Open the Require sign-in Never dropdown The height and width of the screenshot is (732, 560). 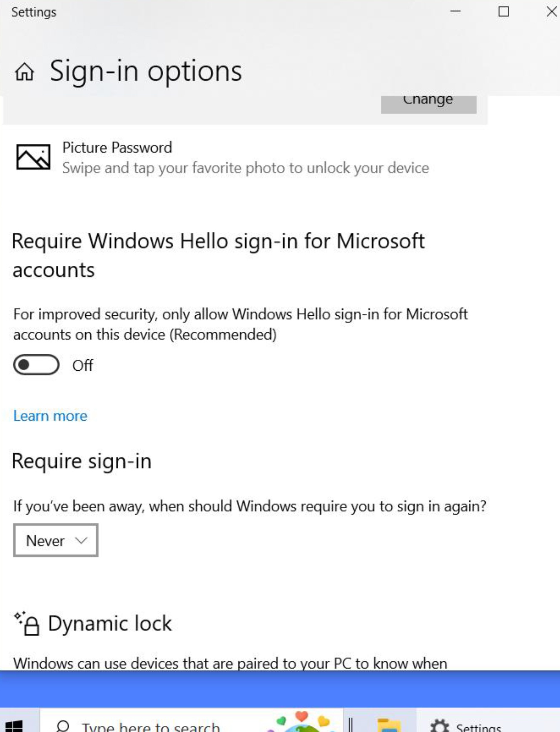coord(56,540)
